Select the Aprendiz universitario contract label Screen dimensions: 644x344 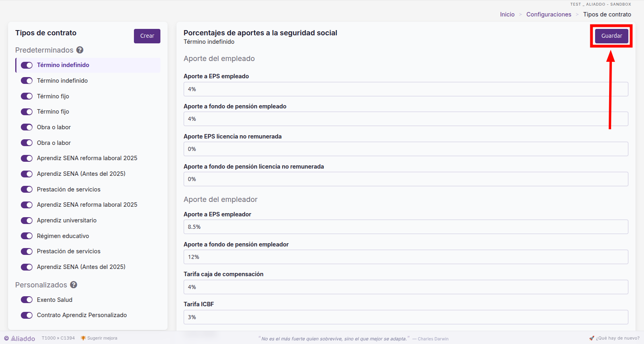pos(67,220)
